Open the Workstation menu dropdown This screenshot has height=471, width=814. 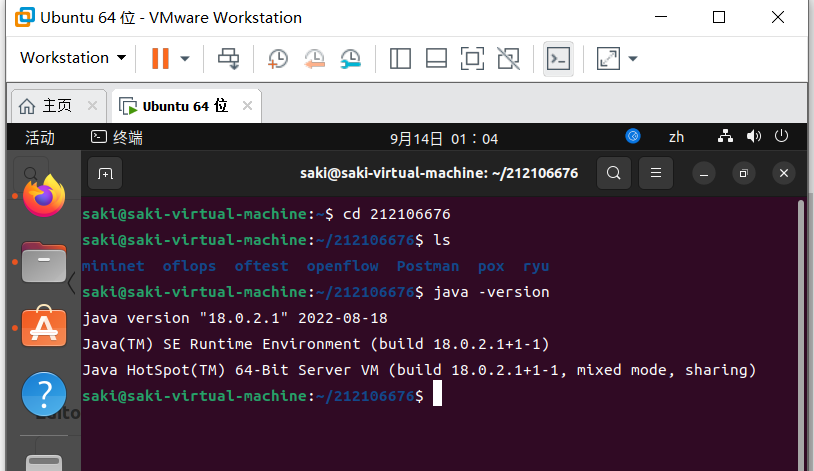click(x=73, y=58)
